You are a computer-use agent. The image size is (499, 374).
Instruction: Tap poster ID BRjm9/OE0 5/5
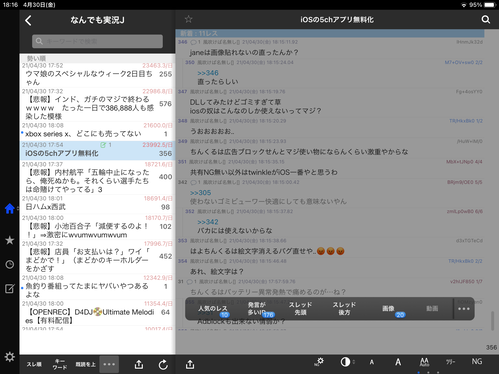point(465,182)
